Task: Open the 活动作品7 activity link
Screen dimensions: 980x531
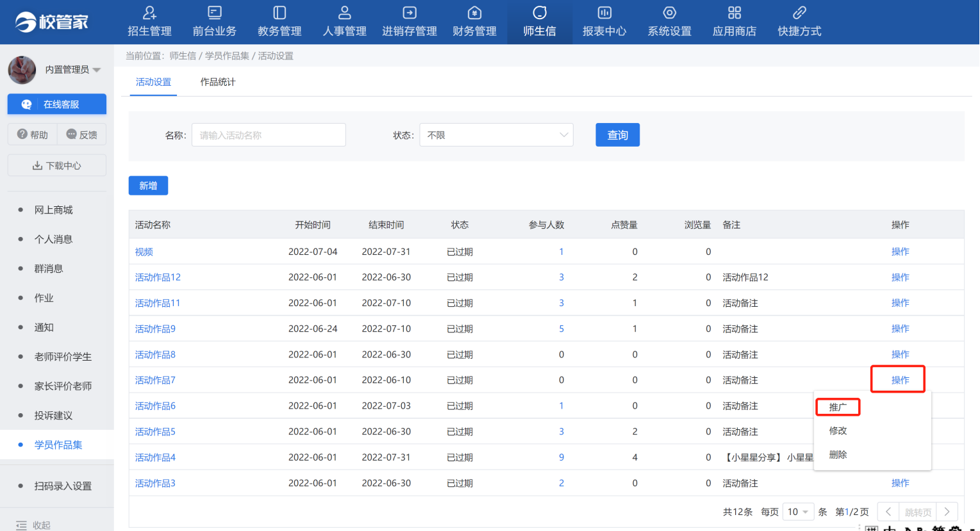Action: (x=155, y=380)
